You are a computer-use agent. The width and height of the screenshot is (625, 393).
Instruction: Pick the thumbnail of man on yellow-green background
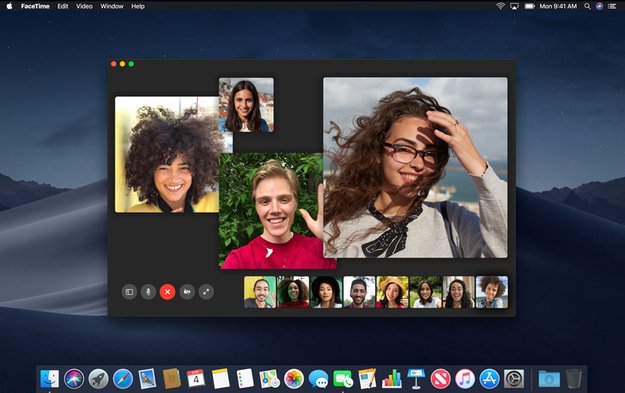(x=260, y=292)
